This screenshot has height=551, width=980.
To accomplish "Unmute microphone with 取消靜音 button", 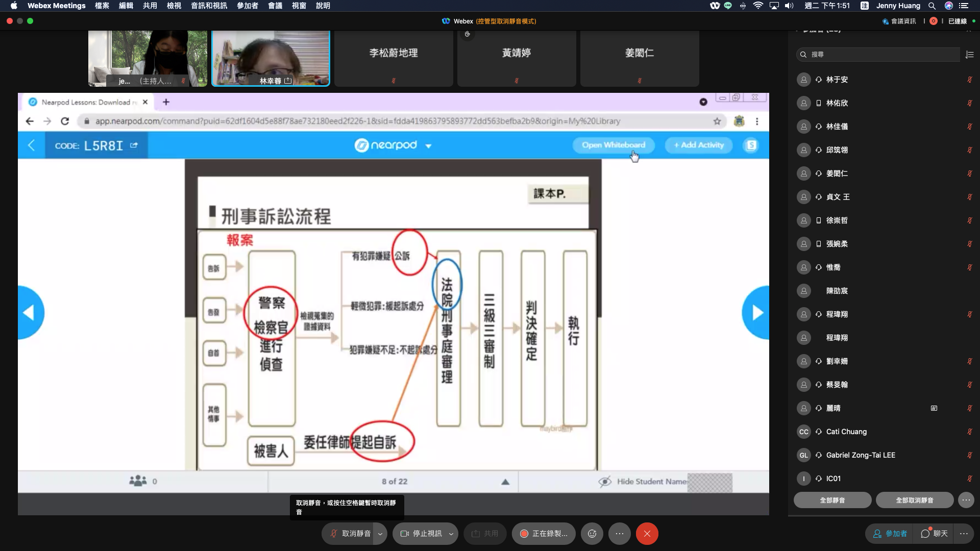I will [x=350, y=534].
